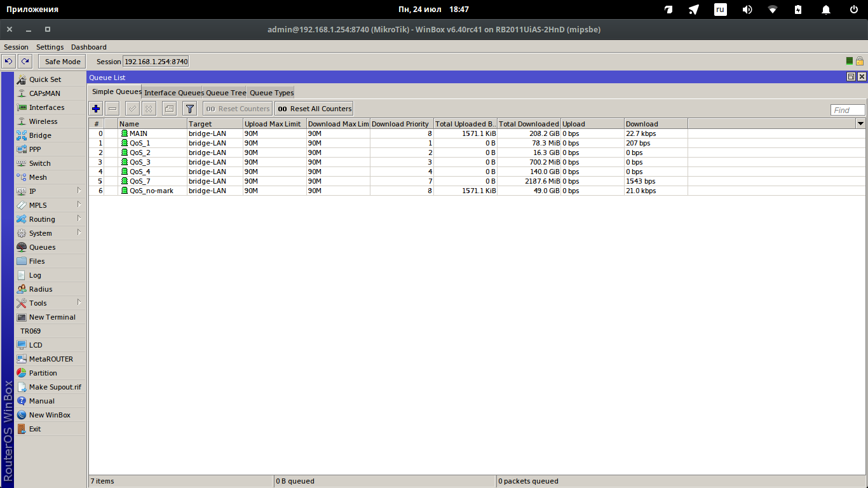This screenshot has height=488, width=868.
Task: Open the LCD sidebar entry
Action: [x=50, y=345]
